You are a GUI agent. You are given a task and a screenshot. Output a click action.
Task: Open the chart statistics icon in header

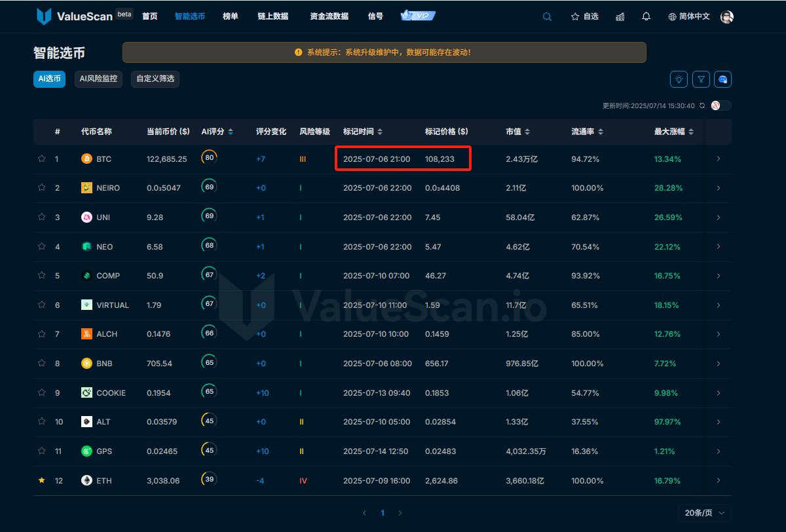tap(620, 16)
